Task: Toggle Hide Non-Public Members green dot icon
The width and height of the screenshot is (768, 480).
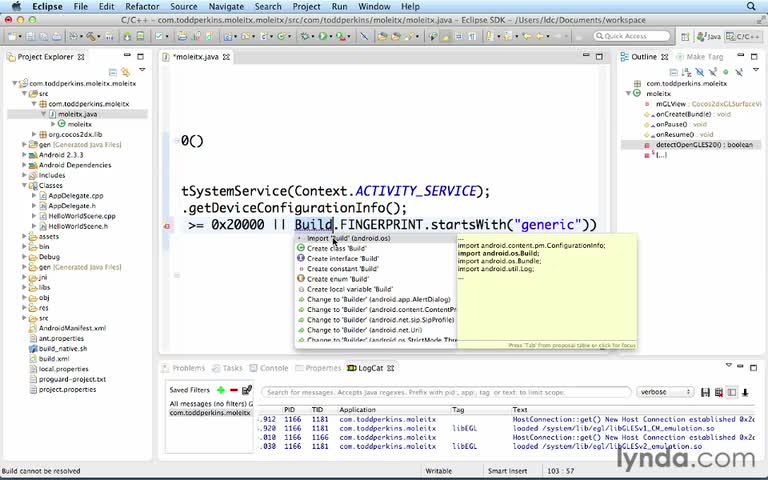Action: tap(725, 72)
